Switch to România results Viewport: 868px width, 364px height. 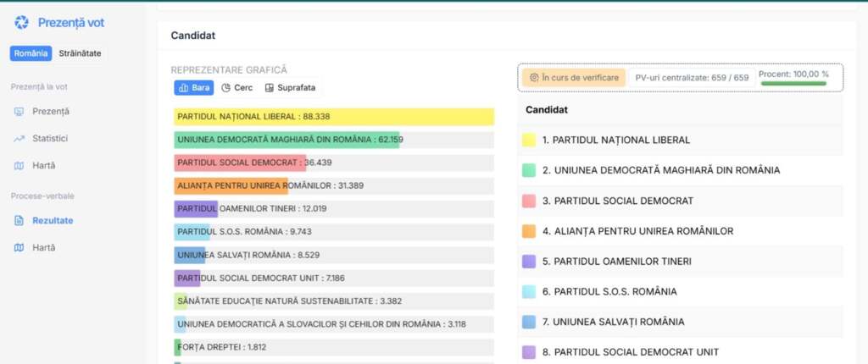click(x=31, y=53)
